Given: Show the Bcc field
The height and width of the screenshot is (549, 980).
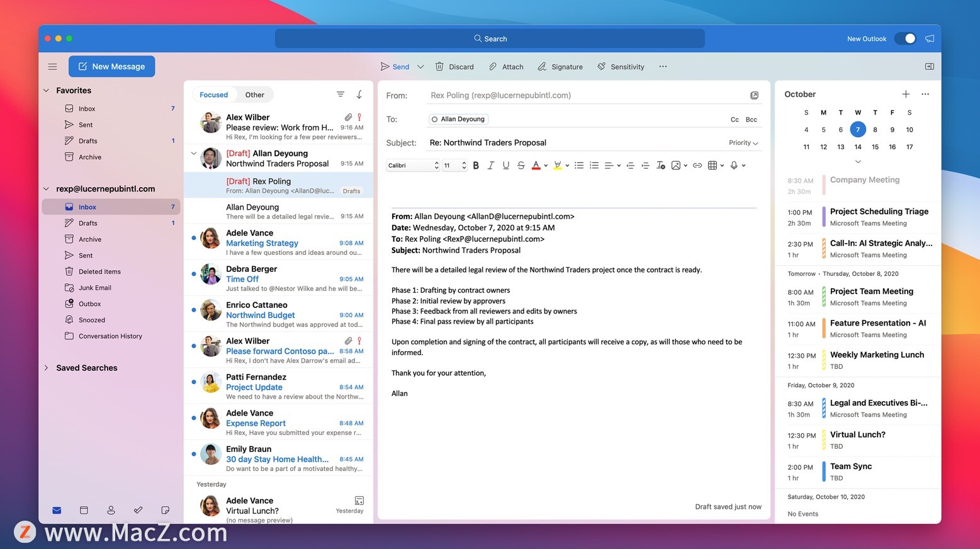Looking at the screenshot, I should 752,120.
